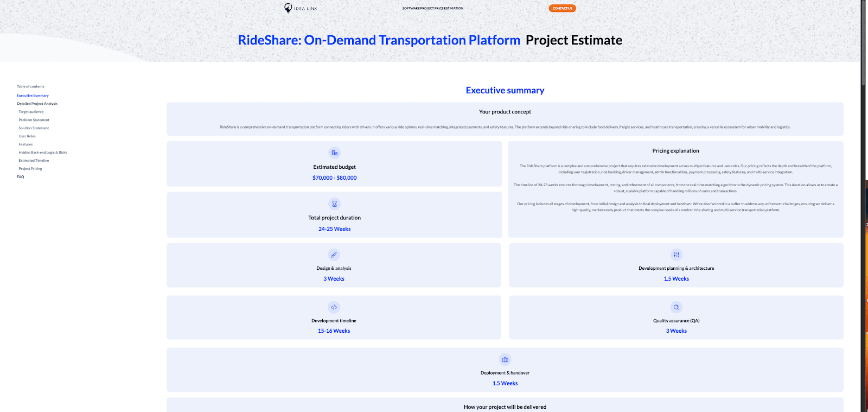Go to Project Pricing section
Image resolution: width=868 pixels, height=412 pixels.
(30, 169)
